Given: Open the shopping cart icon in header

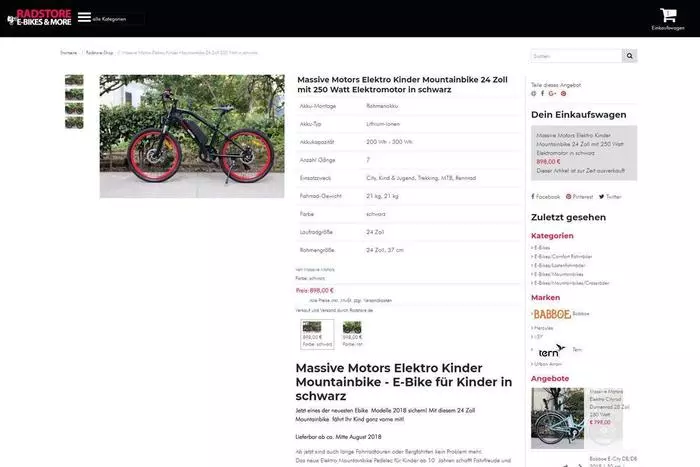Looking at the screenshot, I should click(x=668, y=16).
